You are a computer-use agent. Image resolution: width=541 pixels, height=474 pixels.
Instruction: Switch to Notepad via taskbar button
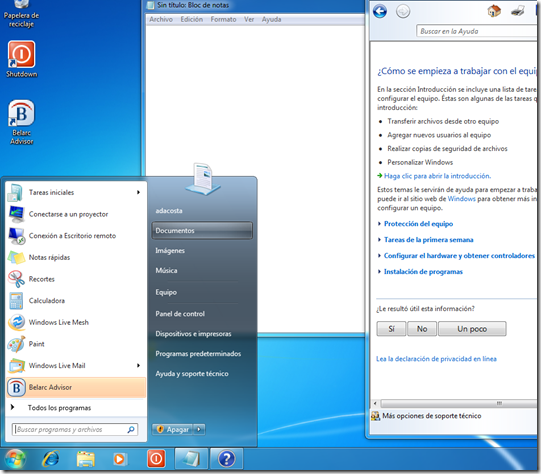click(191, 459)
